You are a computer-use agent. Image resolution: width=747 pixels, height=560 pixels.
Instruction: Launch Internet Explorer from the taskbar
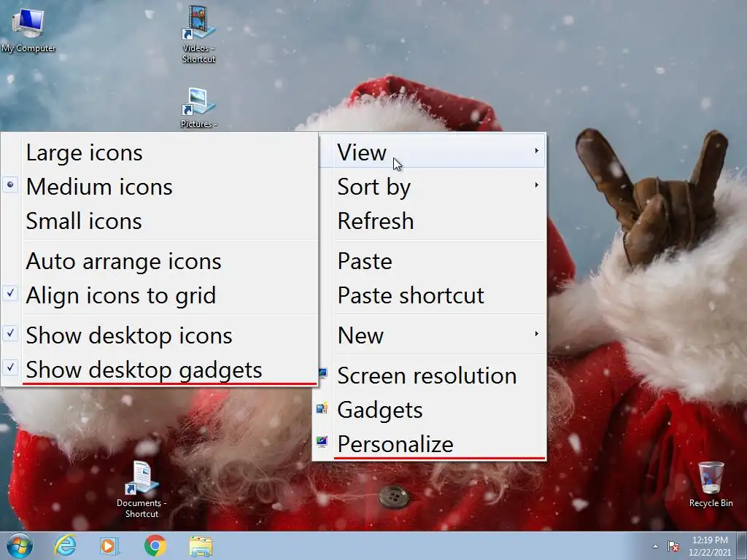coord(65,545)
